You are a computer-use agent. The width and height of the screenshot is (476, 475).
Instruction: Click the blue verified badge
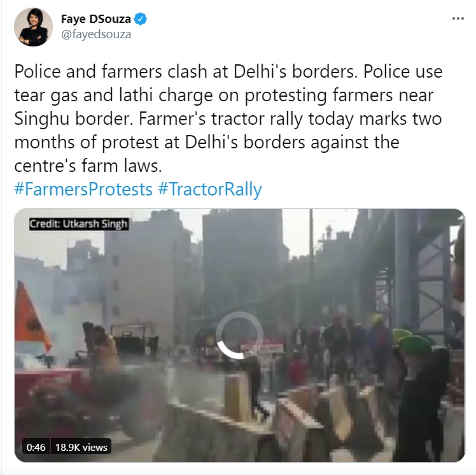pyautogui.click(x=140, y=19)
